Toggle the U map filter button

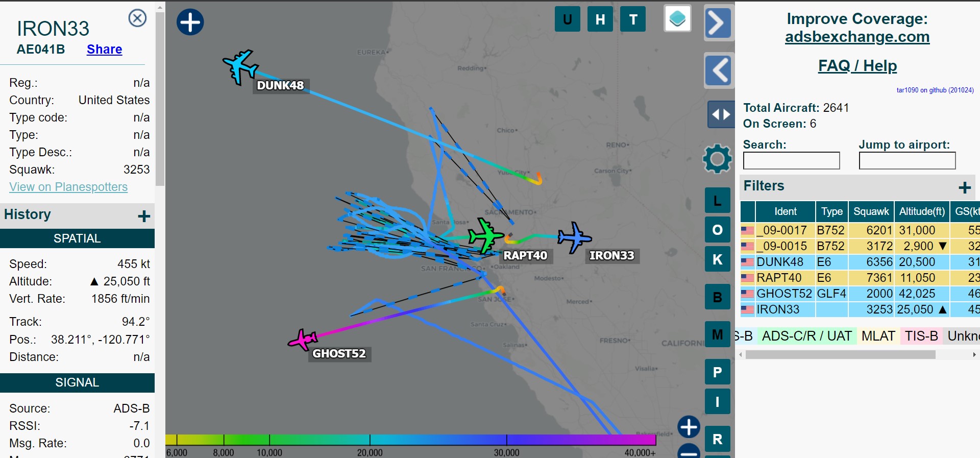click(x=567, y=19)
